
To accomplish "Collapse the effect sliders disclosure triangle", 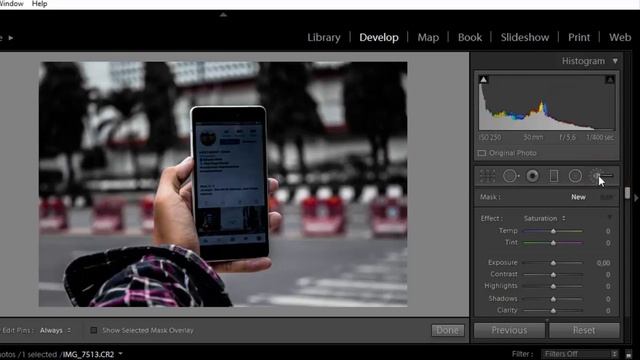I will 610,218.
